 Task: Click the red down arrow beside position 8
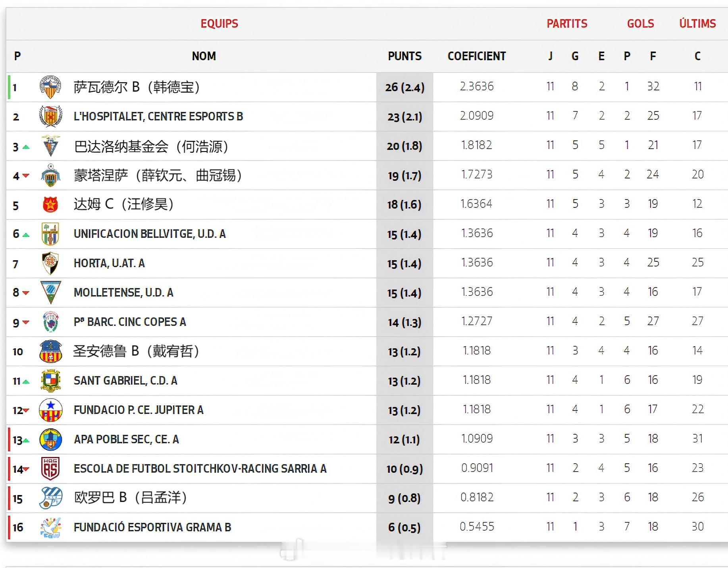(x=26, y=293)
